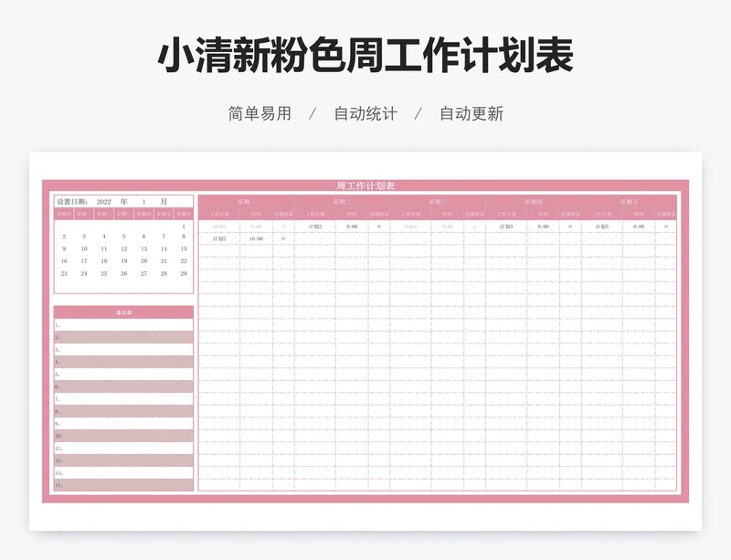Select date 10 in the mini calendar

[x=84, y=249]
